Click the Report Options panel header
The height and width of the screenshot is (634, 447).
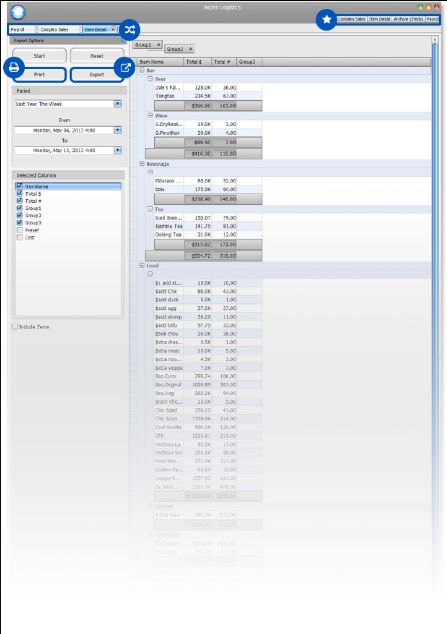click(x=67, y=40)
